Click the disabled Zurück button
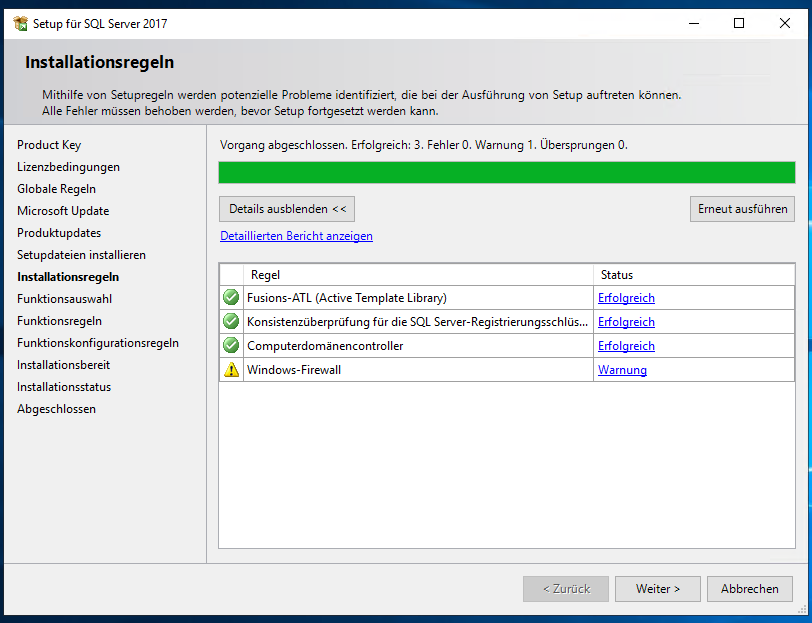 [566, 589]
